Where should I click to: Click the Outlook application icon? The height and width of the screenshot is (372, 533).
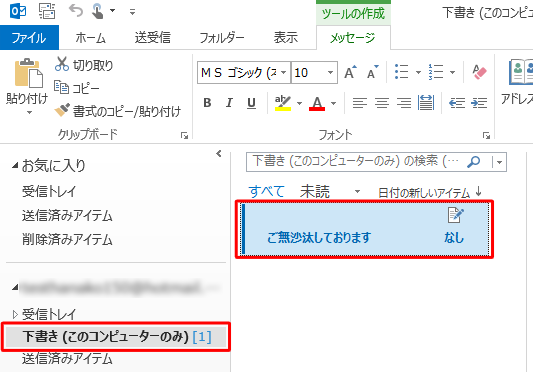pos(18,11)
